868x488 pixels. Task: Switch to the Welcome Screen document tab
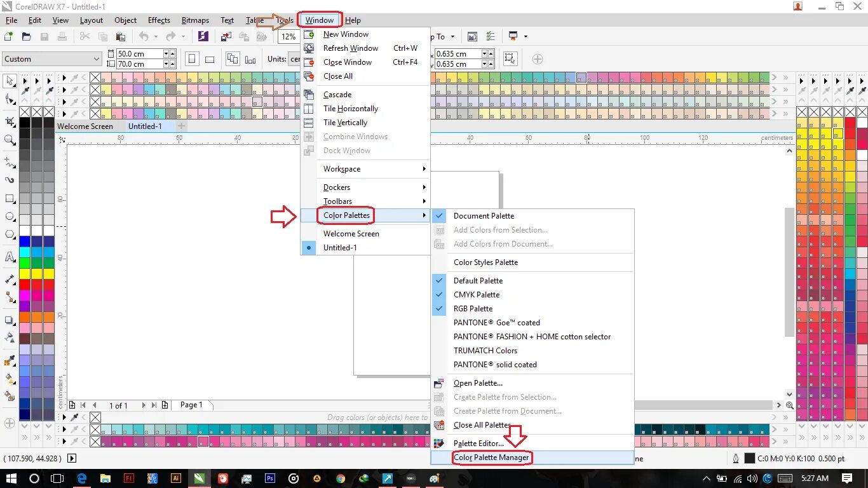(x=85, y=126)
